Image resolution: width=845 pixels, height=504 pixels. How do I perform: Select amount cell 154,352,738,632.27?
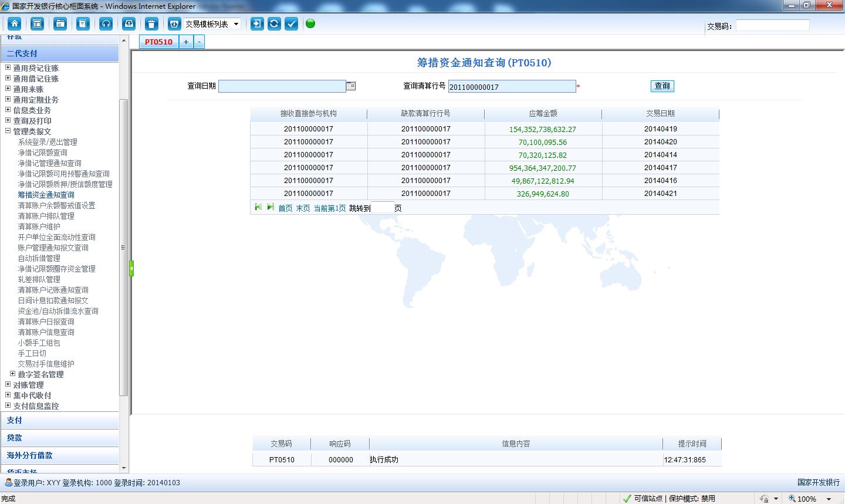(543, 129)
